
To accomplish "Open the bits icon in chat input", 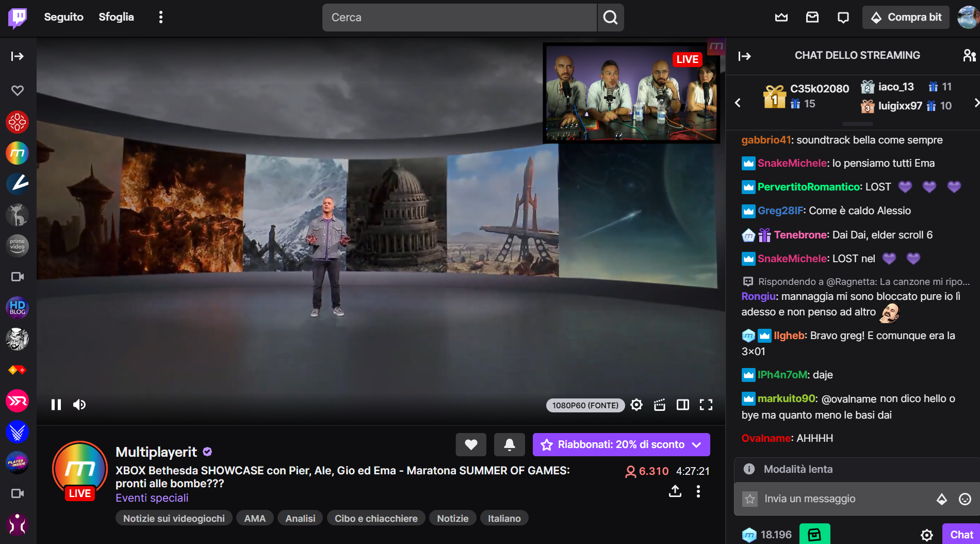I will pos(942,499).
